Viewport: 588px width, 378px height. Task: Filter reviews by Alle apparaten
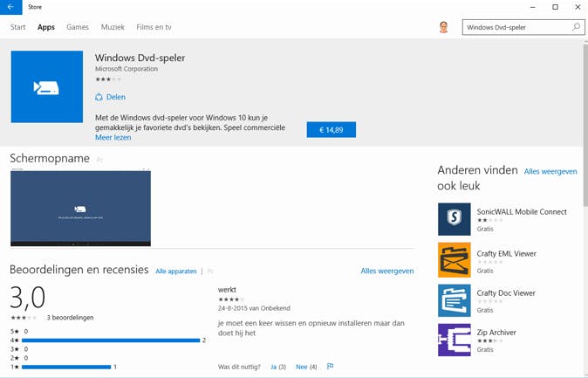tap(176, 271)
